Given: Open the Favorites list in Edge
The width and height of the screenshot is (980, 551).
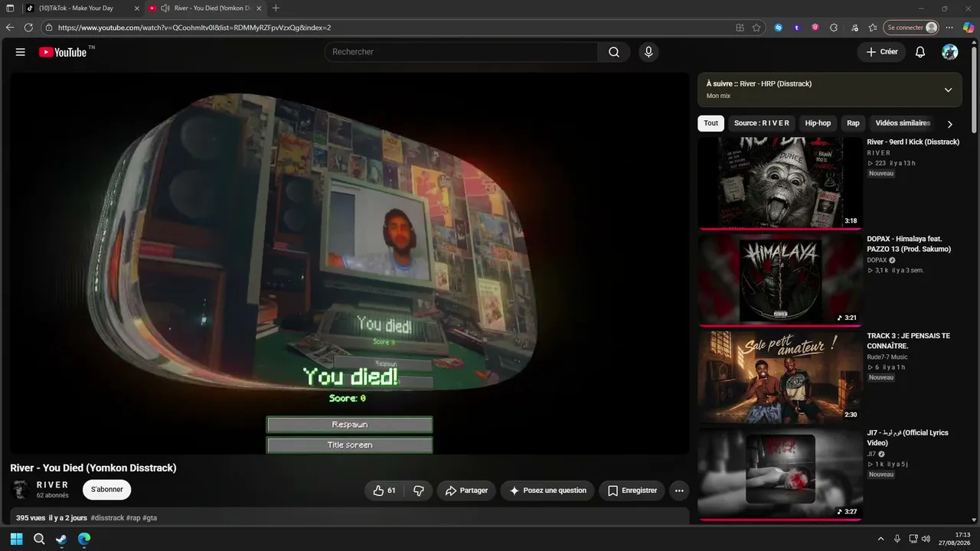Looking at the screenshot, I should [873, 28].
